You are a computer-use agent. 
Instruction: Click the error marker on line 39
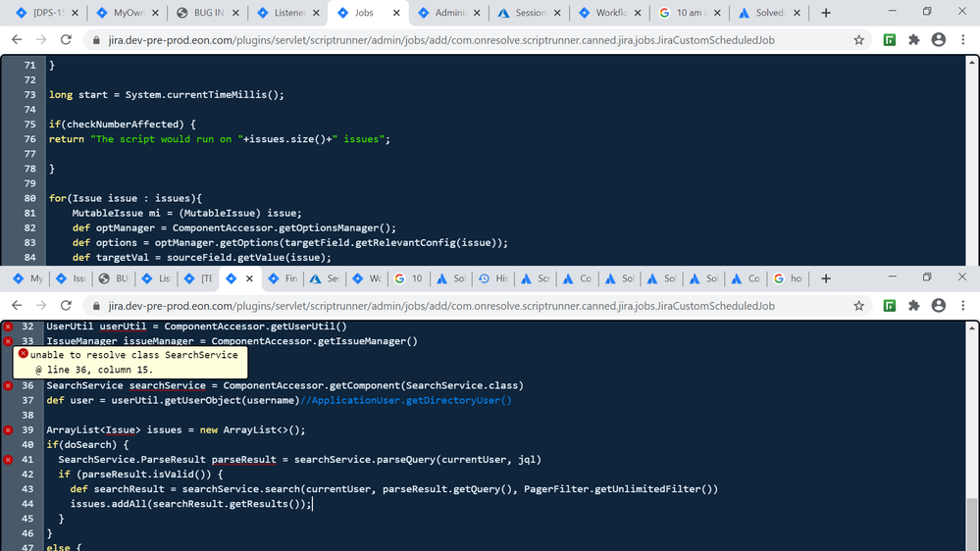point(8,429)
